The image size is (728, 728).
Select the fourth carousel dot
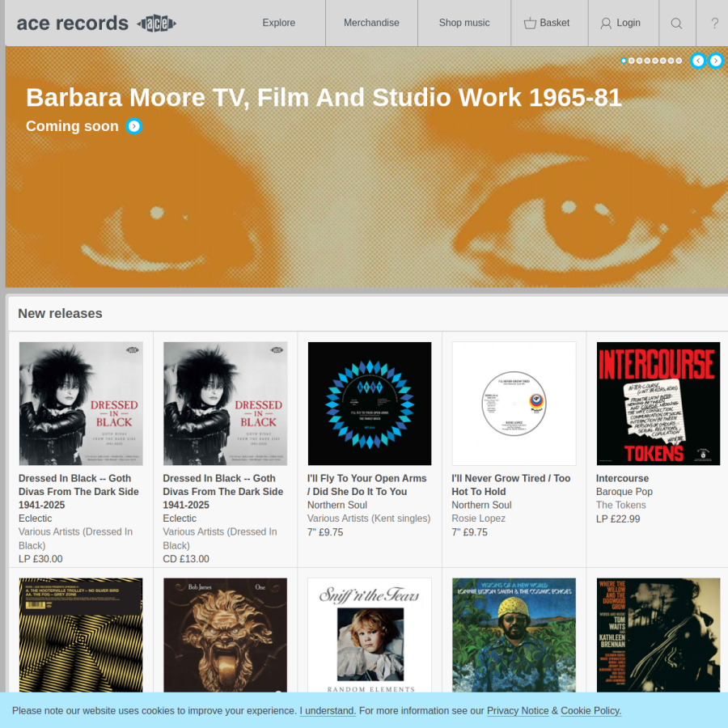(x=647, y=61)
